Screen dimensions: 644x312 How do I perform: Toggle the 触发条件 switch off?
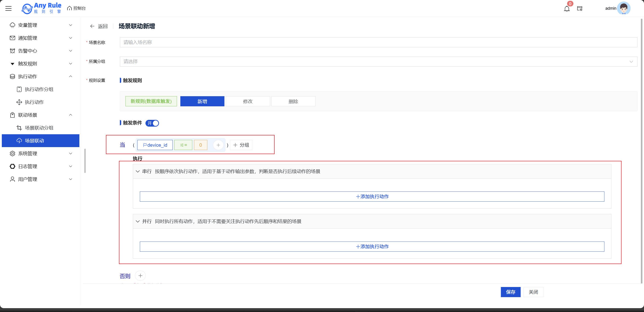coord(152,123)
